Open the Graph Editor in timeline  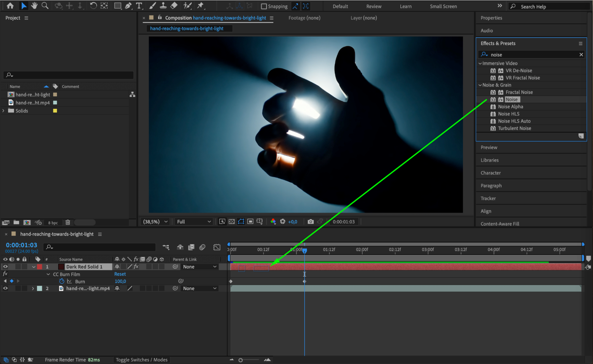pos(217,247)
